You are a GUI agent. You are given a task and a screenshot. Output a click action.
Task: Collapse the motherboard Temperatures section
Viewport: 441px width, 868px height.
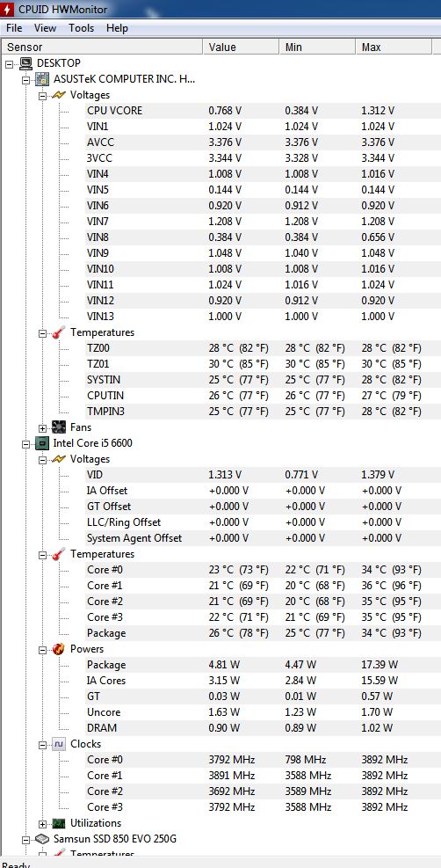pos(42,334)
